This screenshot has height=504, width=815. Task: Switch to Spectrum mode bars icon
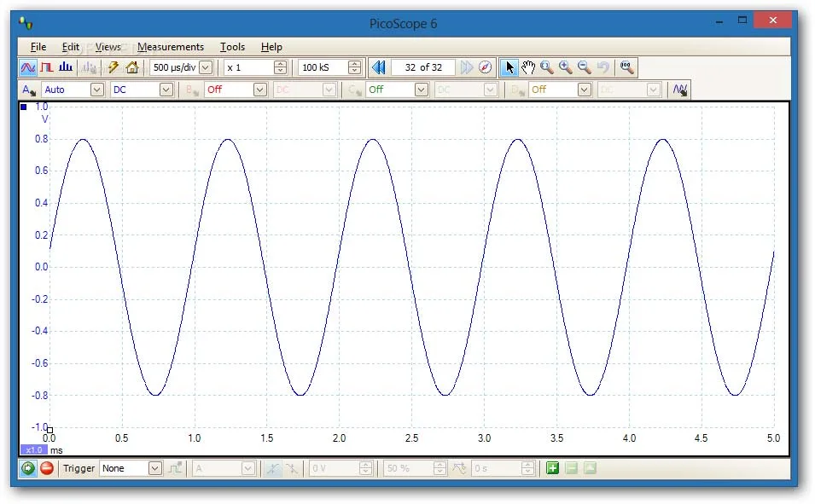coord(66,67)
